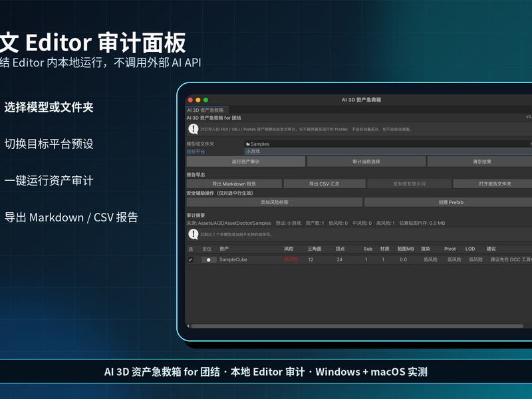
Task: Click the 审计当前选择 button
Action: (366, 162)
